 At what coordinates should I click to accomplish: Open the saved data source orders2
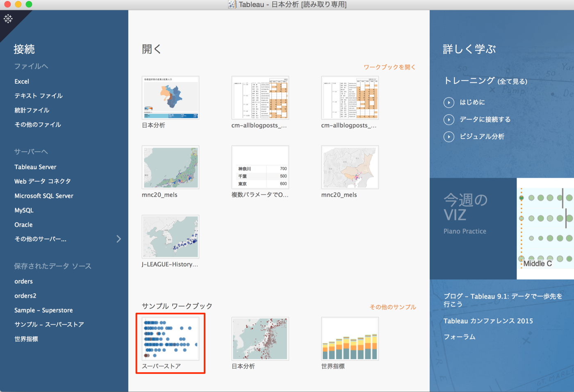coord(25,296)
